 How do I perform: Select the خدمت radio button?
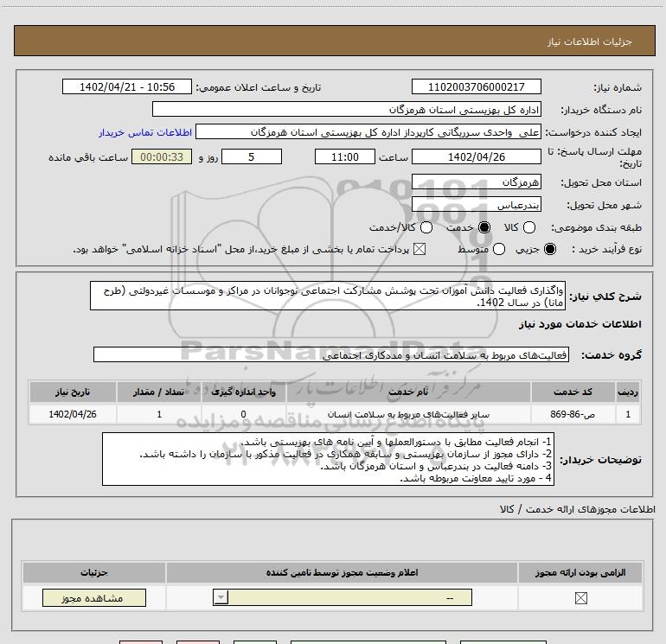coord(484,227)
